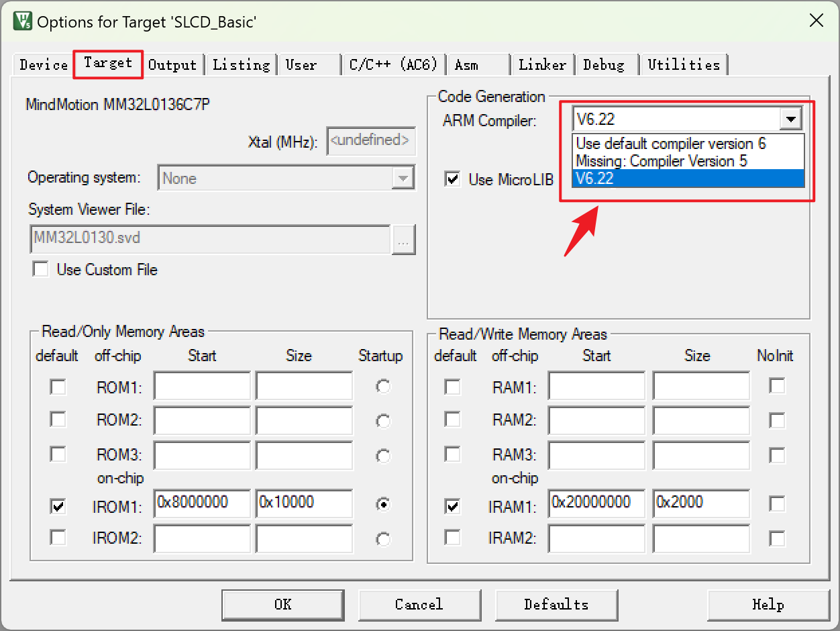The width and height of the screenshot is (840, 631).
Task: Enable the Use Custom File checkbox
Action: pos(42,269)
